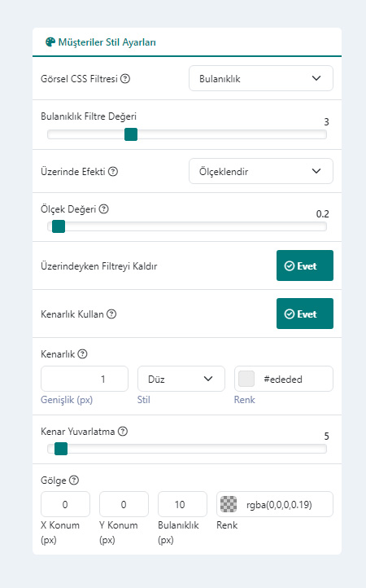The image size is (366, 588).
Task: Click the shadow Bulanıklık (px) input field
Action: pyautogui.click(x=182, y=504)
